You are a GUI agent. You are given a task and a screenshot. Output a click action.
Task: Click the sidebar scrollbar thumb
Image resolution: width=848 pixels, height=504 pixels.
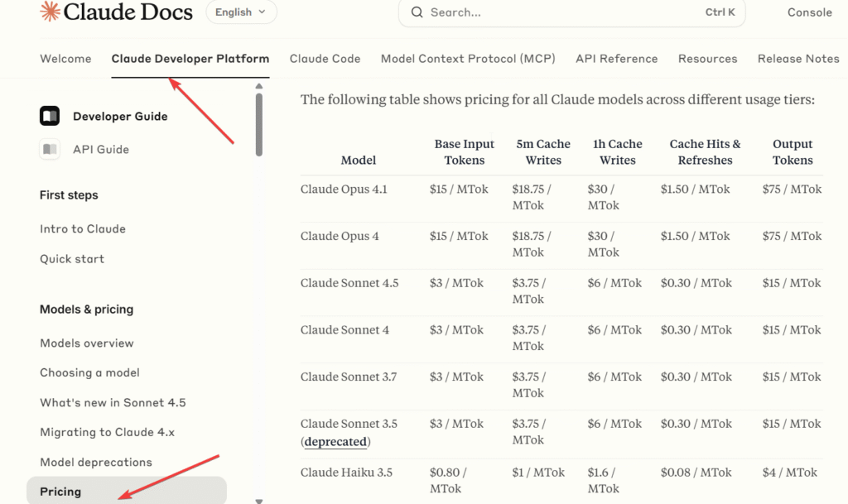[x=259, y=124]
